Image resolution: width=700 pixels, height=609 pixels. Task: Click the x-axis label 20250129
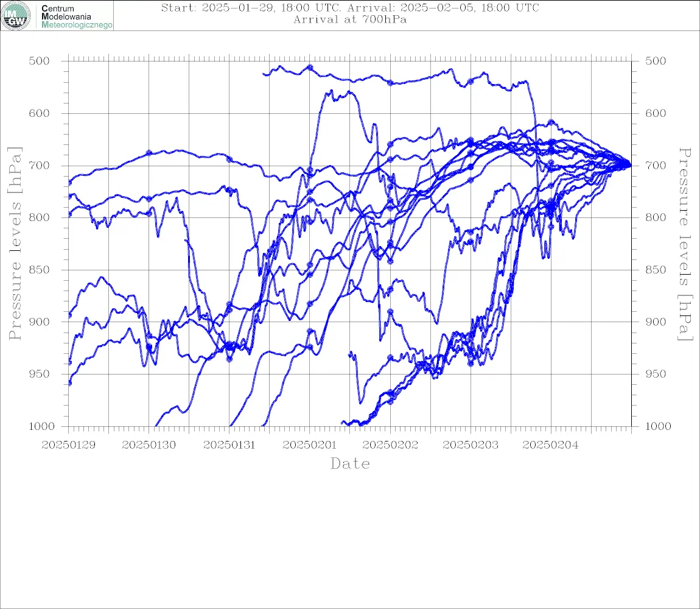(68, 445)
